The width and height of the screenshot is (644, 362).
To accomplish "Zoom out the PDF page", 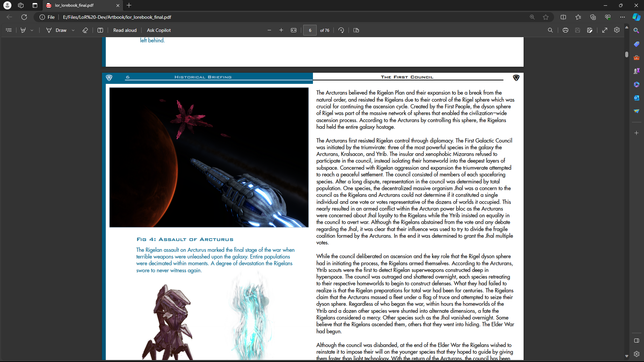I will pos(269,30).
